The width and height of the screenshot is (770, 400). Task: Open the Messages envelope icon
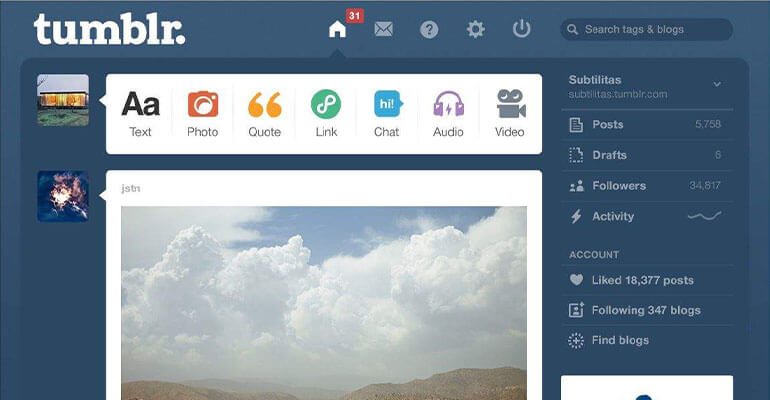[x=383, y=29]
